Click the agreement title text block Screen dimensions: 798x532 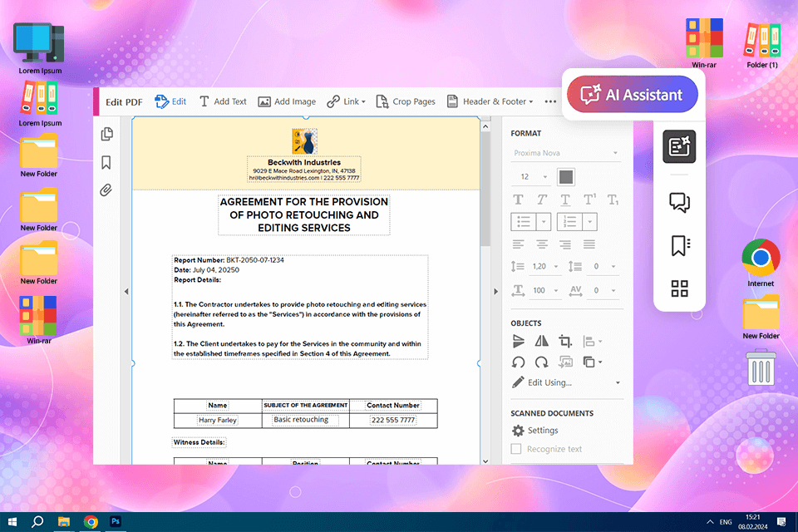click(x=304, y=214)
